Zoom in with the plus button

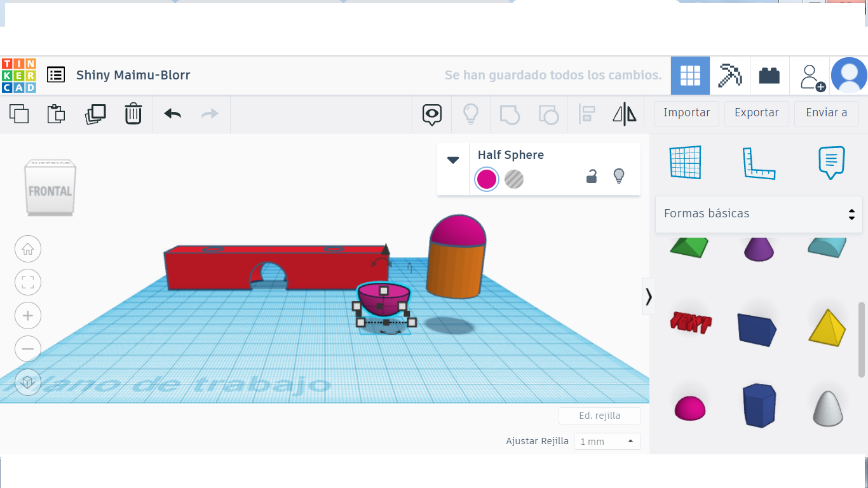pyautogui.click(x=28, y=315)
